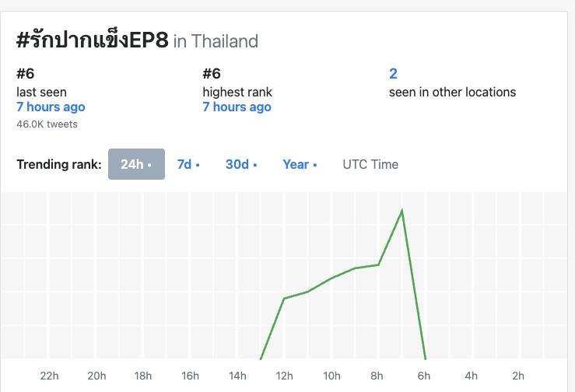Click the last seen #6 rank value
This screenshot has width=575, height=392.
(x=26, y=74)
